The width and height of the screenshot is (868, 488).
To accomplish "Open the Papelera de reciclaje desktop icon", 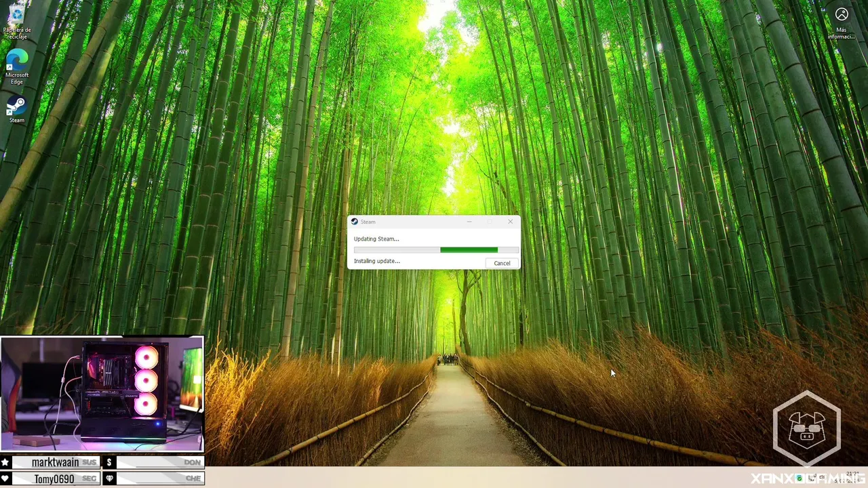I will [x=16, y=20].
